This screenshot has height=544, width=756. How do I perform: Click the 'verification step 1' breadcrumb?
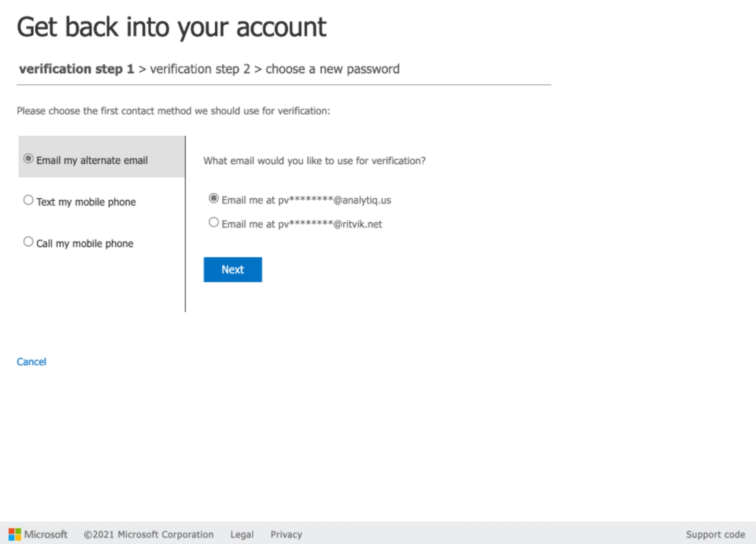[x=77, y=69]
